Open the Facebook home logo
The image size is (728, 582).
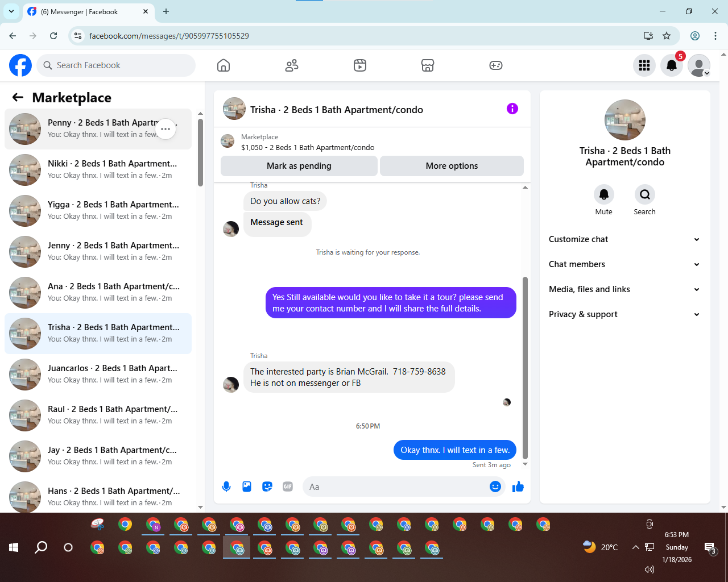20,65
